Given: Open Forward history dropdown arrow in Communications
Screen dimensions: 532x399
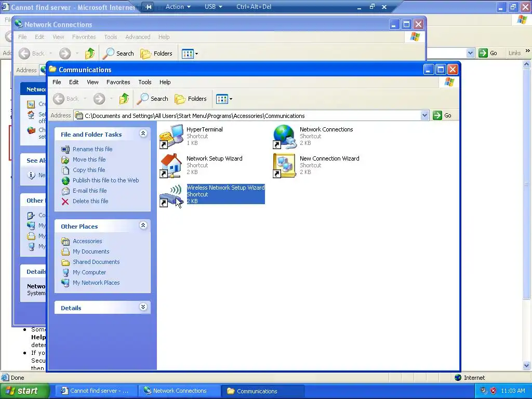Looking at the screenshot, I should [111, 99].
